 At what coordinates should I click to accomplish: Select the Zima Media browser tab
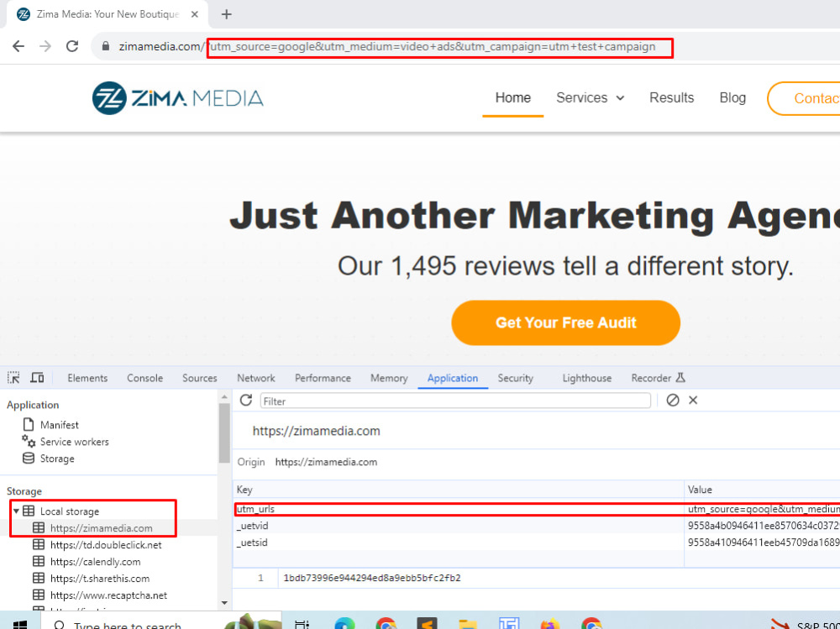(108, 14)
